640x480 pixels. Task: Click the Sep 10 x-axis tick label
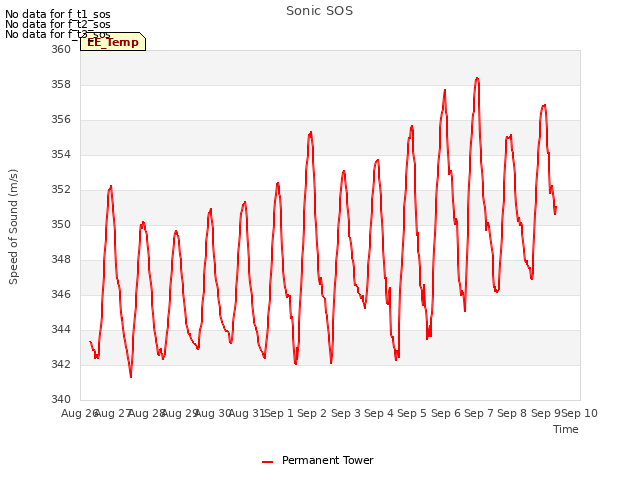(580, 413)
